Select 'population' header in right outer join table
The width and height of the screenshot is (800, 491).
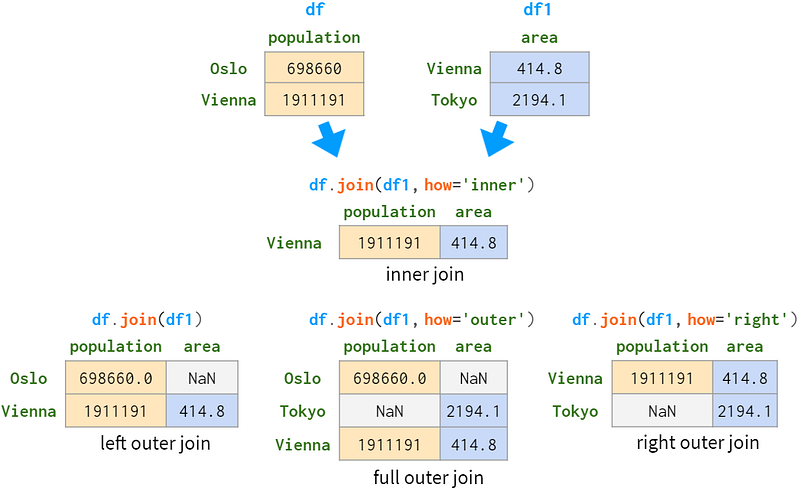click(662, 347)
